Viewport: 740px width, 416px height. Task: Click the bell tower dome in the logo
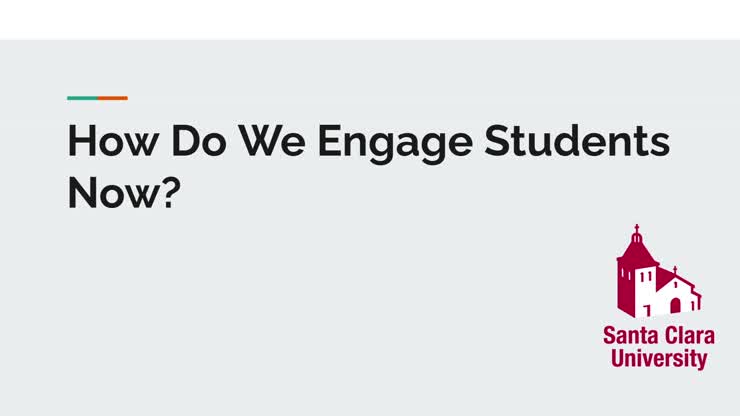[637, 238]
